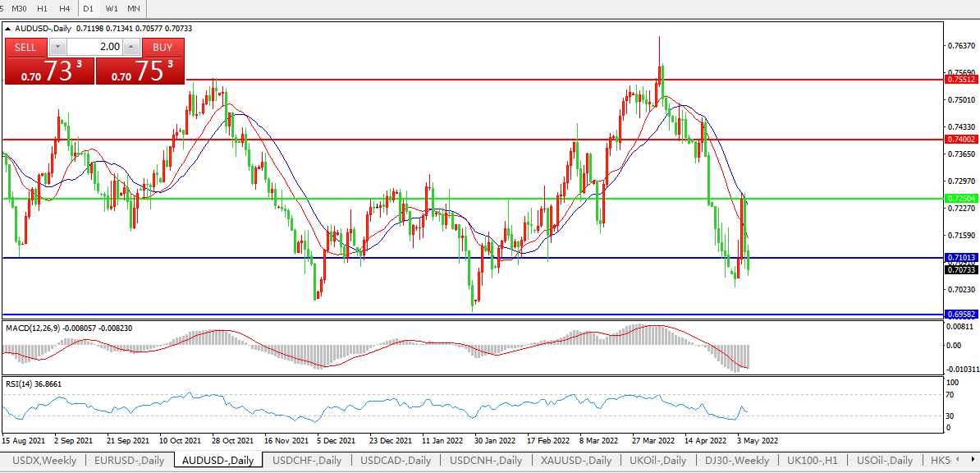Click the 2.00 lot volume field

[95, 47]
